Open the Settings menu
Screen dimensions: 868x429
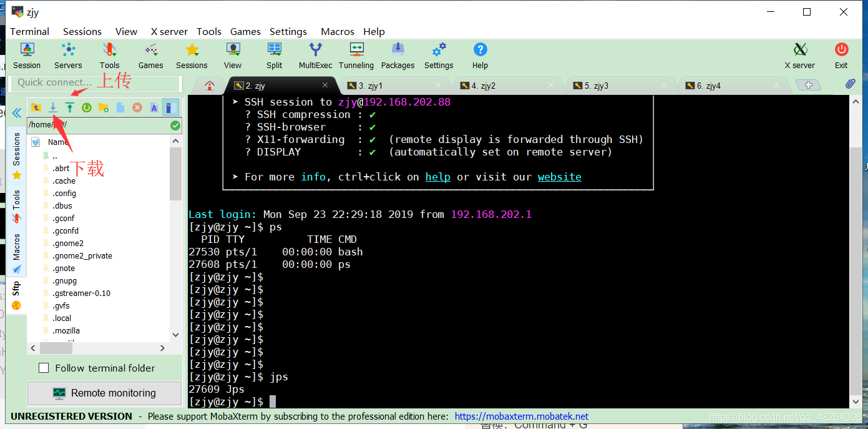tap(288, 31)
